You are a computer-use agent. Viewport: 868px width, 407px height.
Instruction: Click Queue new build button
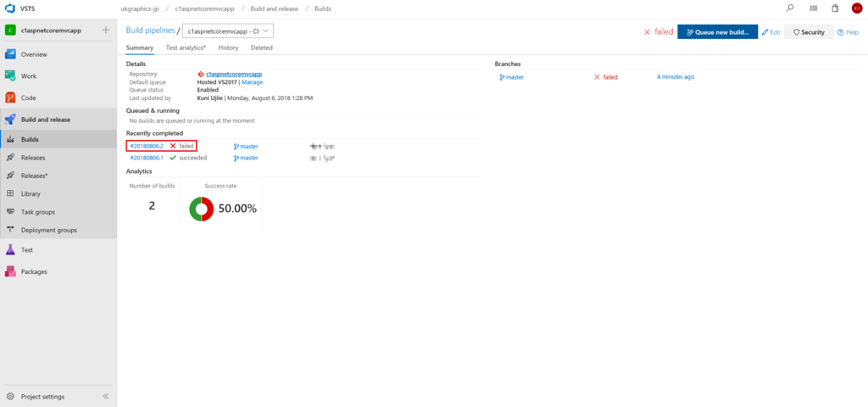(x=717, y=32)
